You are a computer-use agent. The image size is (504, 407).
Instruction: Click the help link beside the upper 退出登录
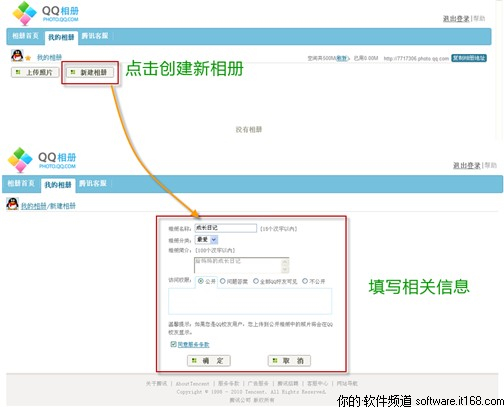pos(479,19)
